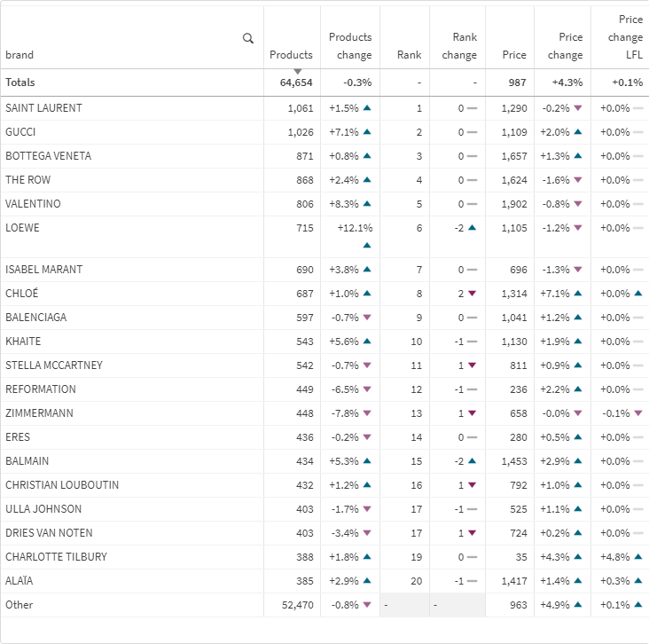Select the SAINT LAURENT brand row

324,108
